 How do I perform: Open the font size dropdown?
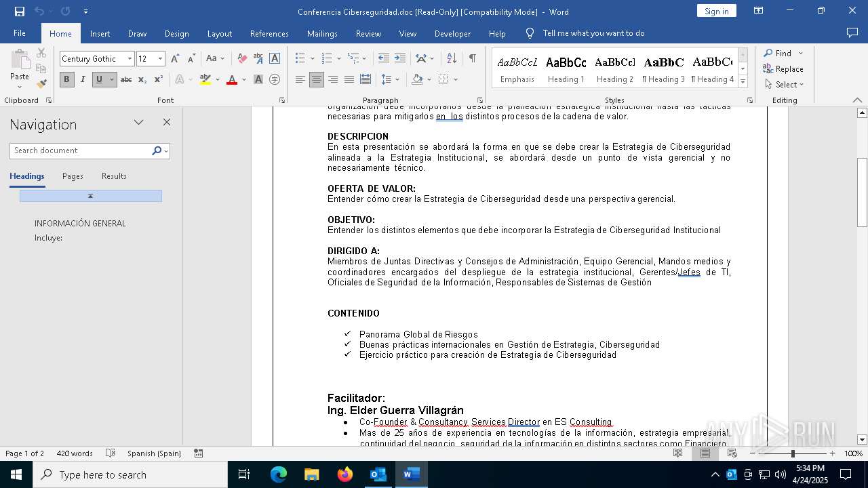[160, 59]
